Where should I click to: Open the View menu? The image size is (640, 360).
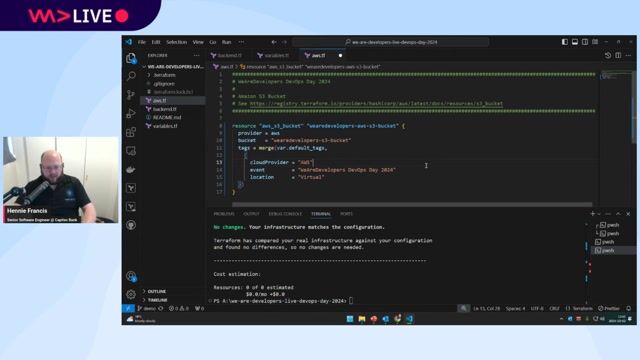(x=198, y=42)
